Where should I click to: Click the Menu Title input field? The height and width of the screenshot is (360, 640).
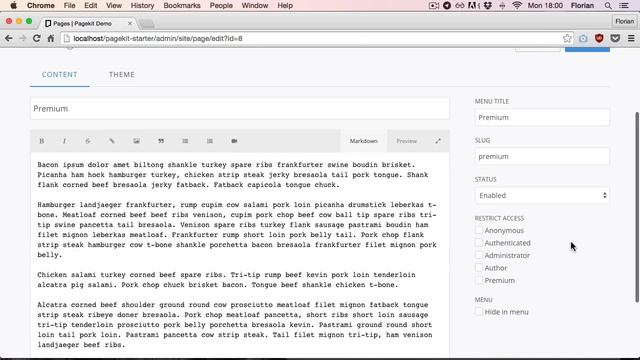click(542, 118)
